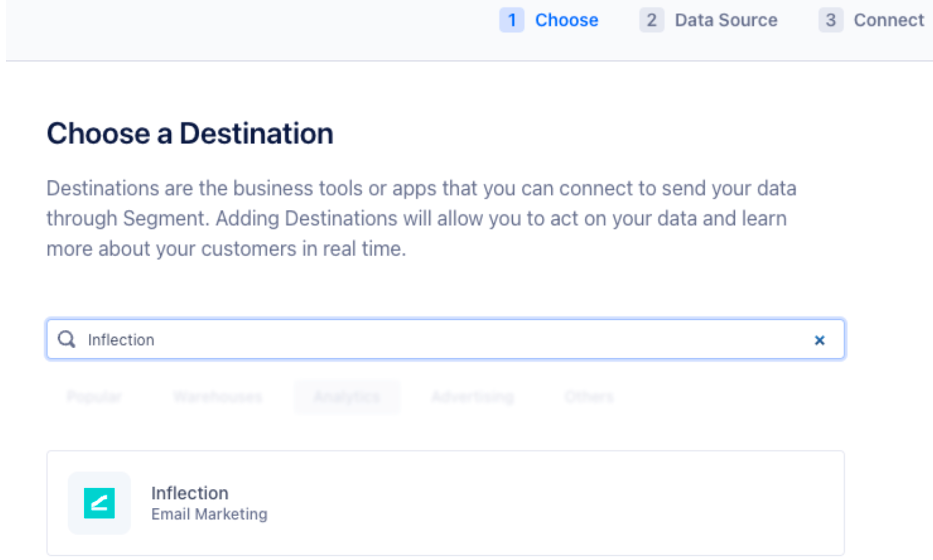Click the Inflection destination name link
The height and width of the screenshot is (560, 933).
(x=189, y=493)
